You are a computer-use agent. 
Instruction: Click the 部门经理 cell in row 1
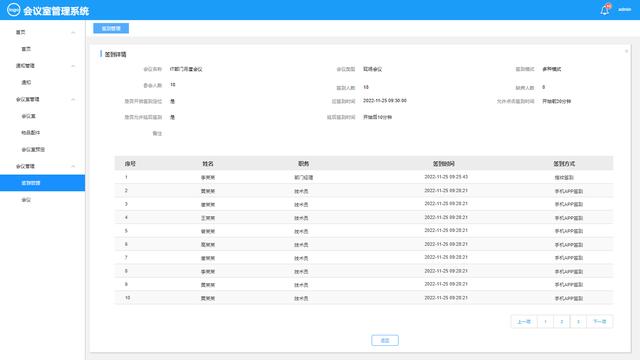click(304, 178)
